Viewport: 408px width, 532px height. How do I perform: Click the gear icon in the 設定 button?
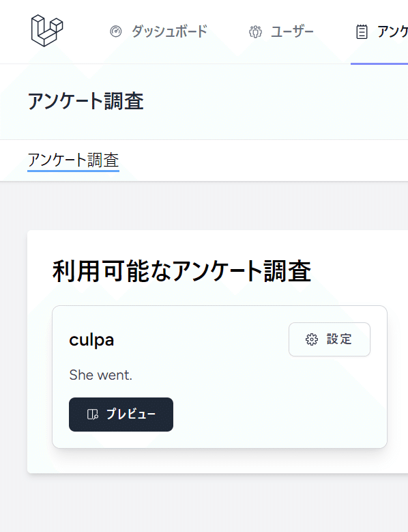[312, 339]
